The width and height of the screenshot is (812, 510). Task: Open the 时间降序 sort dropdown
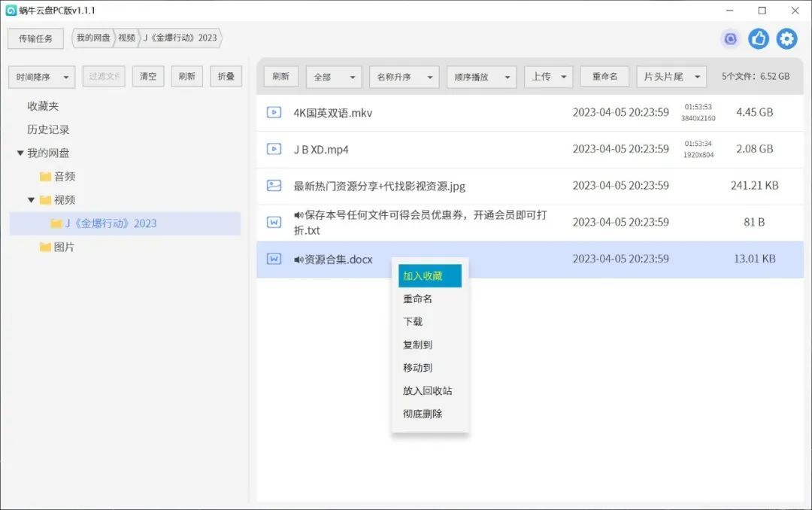(x=42, y=77)
